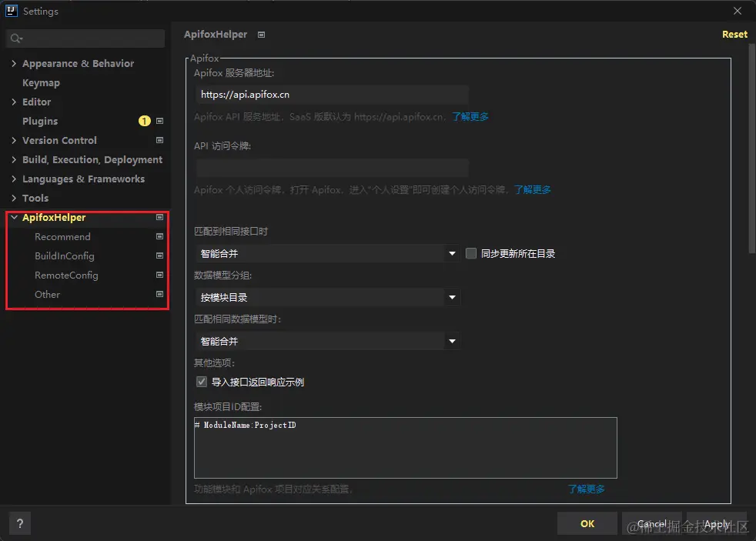
Task: Expand the Version Control section
Action: (x=14, y=140)
